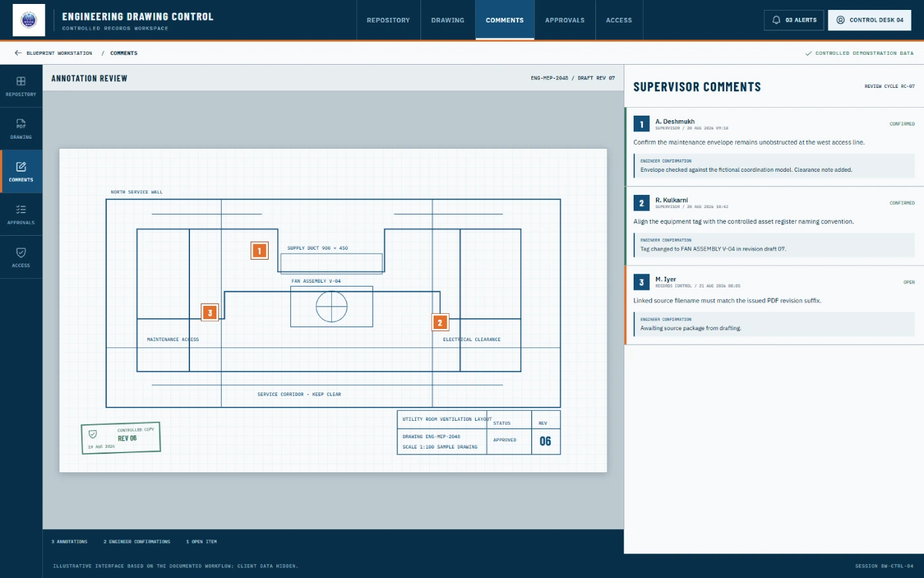The width and height of the screenshot is (924, 578).
Task: Click the FAN ASSEMBLY V-04 drawing label
Action: (316, 281)
